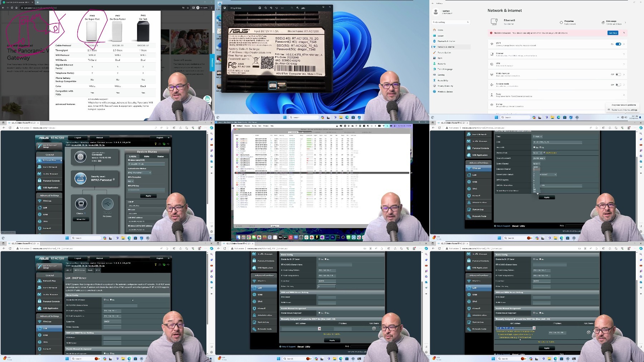Open Administration in Wireless page sidebar
Screen dimensions: 644x362
point(479,202)
